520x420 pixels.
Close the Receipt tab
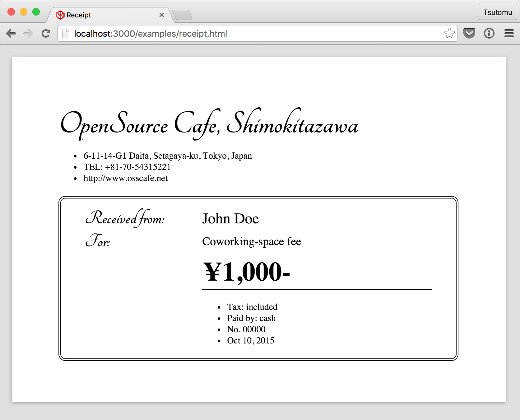[162, 15]
